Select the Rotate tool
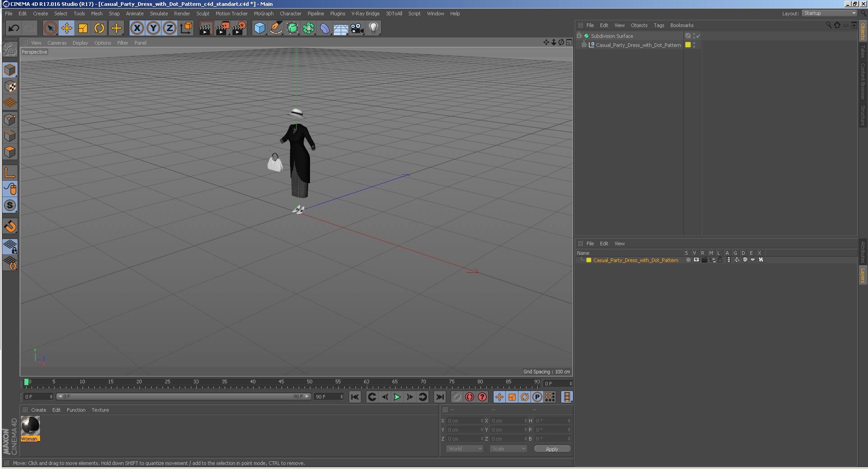The height and width of the screenshot is (469, 868). 99,28
